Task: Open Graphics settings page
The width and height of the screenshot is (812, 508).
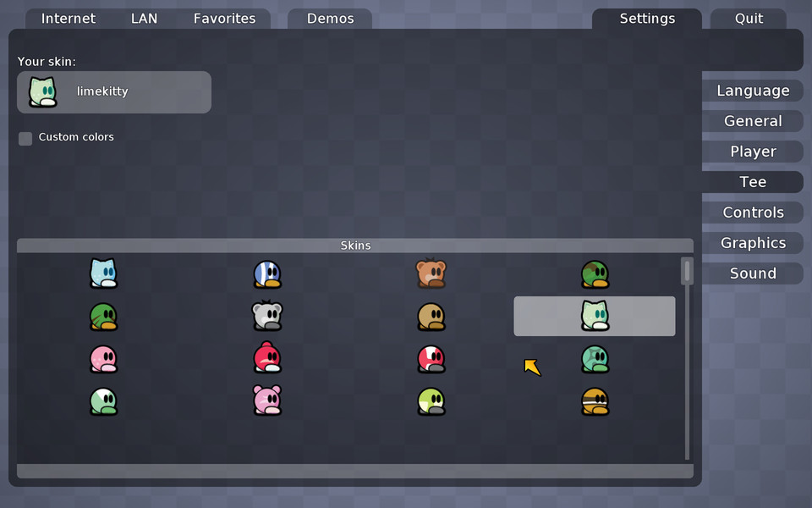Action: click(x=753, y=243)
